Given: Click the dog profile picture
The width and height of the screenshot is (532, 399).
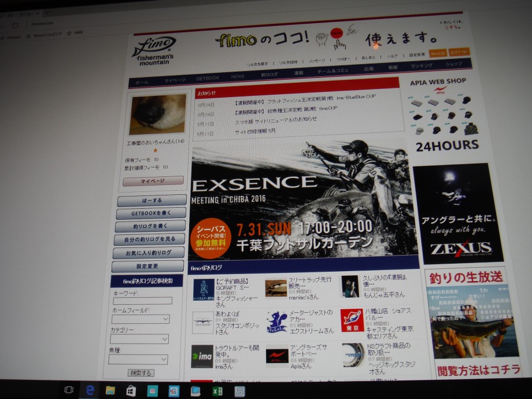Looking at the screenshot, I should pyautogui.click(x=158, y=114).
